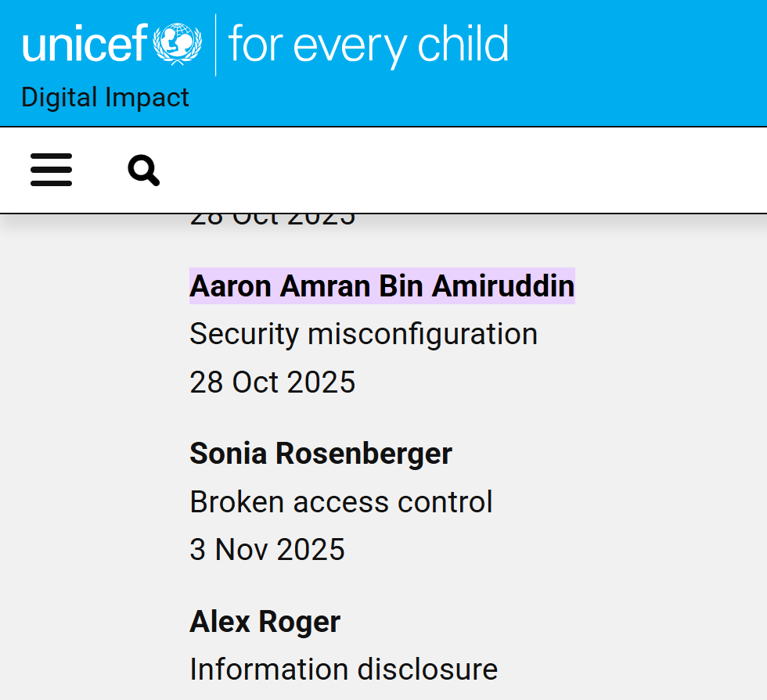Click Sonia Rosenberger's name
This screenshot has height=700, width=767.
320,453
